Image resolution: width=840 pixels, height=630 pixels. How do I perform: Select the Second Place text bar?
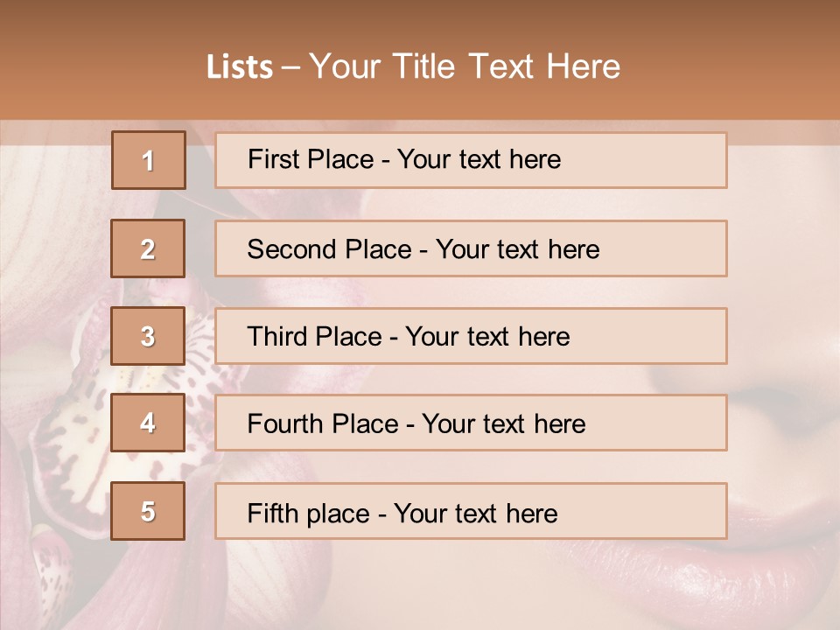tap(471, 248)
